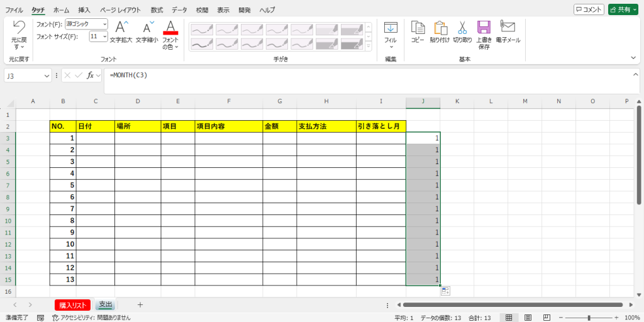Expand the Name Box dropdown arrow
Screen dimensions: 644x322
[x=47, y=75]
